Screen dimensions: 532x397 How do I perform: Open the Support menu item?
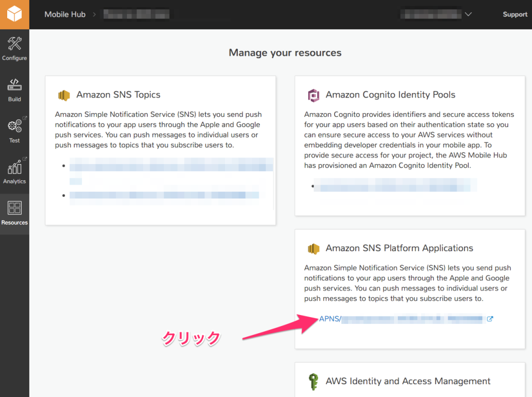point(515,14)
